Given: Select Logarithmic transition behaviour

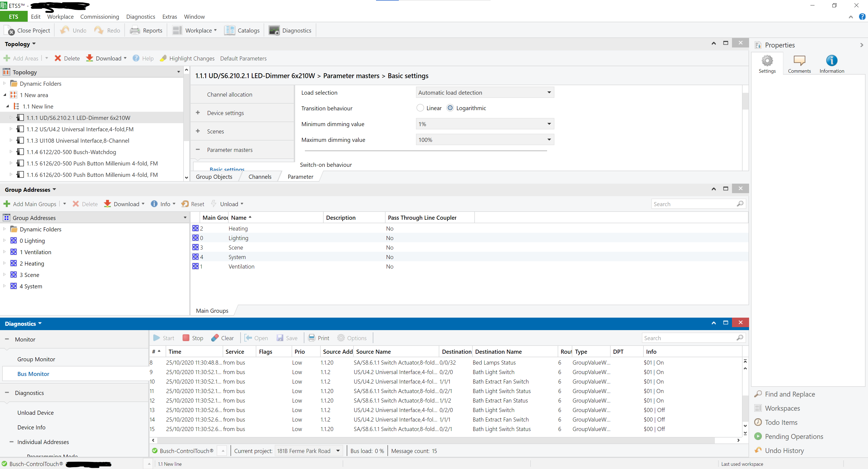Looking at the screenshot, I should [x=450, y=108].
